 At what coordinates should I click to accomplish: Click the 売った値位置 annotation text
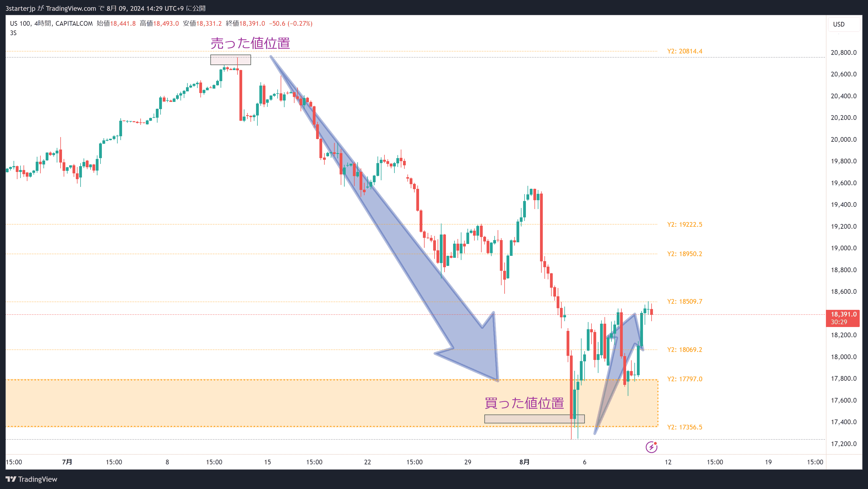[x=250, y=43]
